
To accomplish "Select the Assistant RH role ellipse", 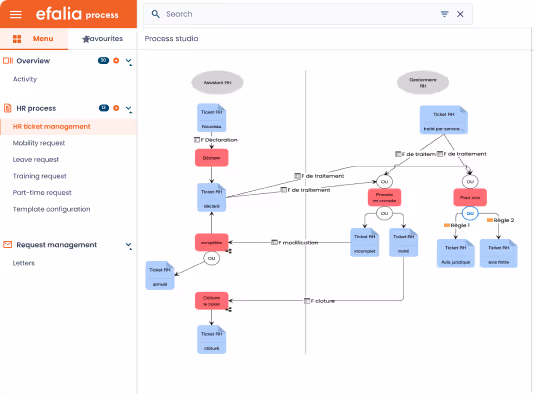I will 217,82.
